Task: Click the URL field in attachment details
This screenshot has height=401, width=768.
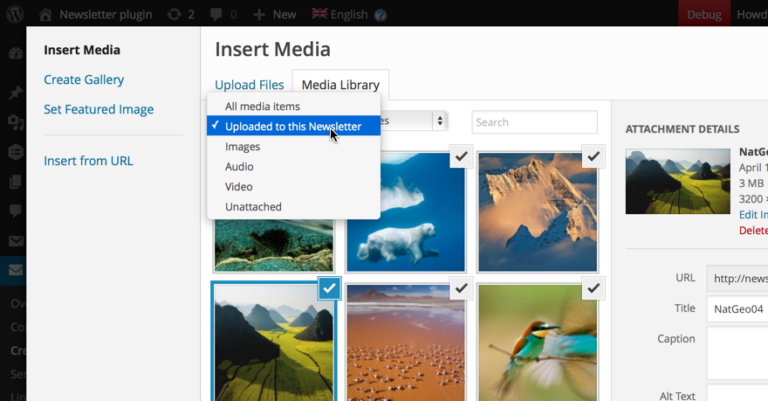Action: 737,279
